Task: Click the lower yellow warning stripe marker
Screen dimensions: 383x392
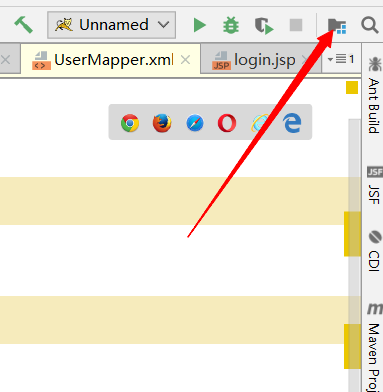Action: (352, 346)
